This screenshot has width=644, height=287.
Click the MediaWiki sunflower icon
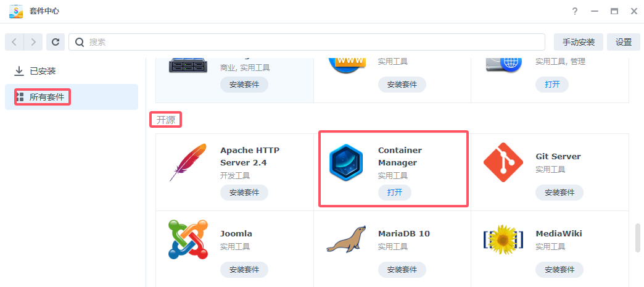tap(503, 239)
